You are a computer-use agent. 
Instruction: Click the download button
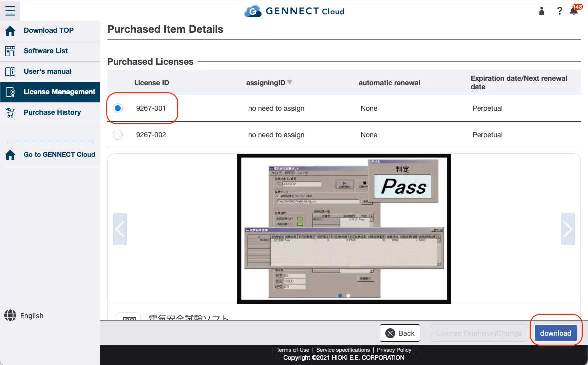pyautogui.click(x=556, y=333)
